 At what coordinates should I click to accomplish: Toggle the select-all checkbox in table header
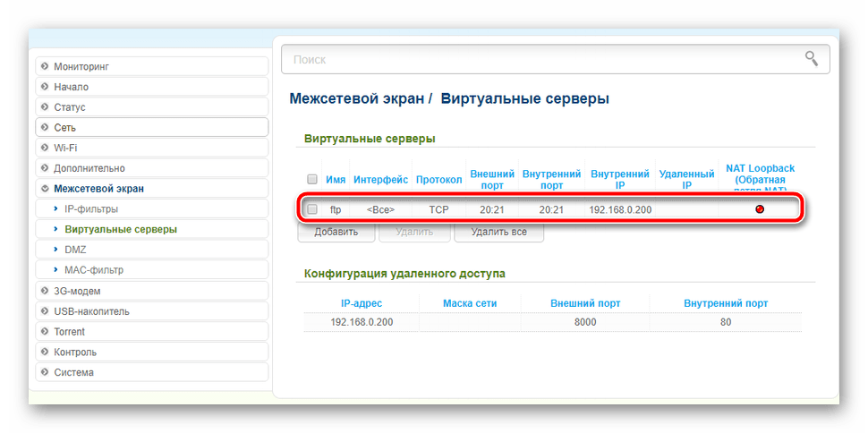click(x=312, y=179)
